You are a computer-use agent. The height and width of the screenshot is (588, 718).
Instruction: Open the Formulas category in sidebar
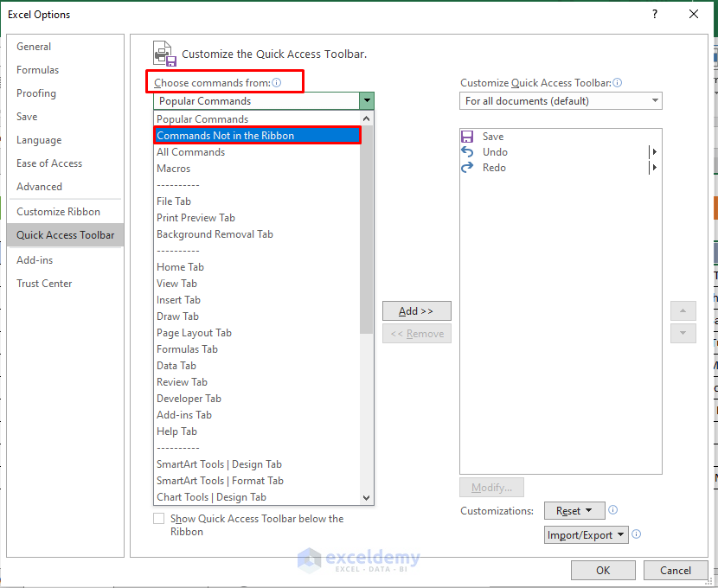(66, 70)
